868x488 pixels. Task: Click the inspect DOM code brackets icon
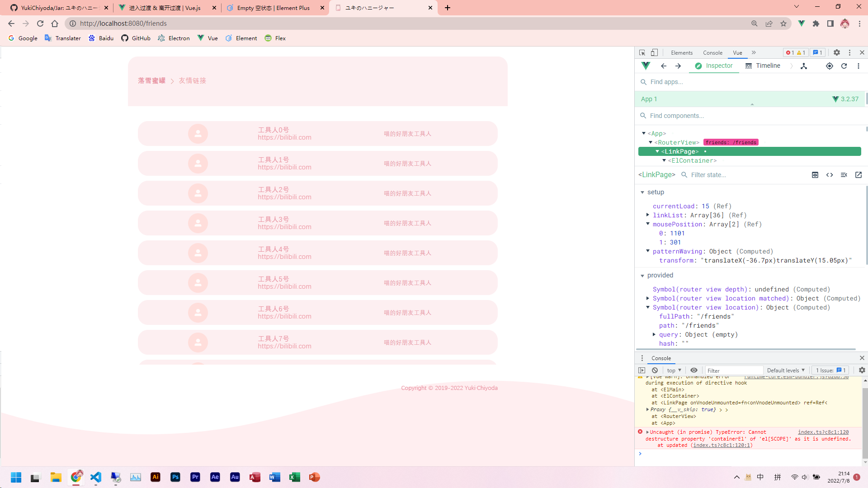click(x=829, y=175)
